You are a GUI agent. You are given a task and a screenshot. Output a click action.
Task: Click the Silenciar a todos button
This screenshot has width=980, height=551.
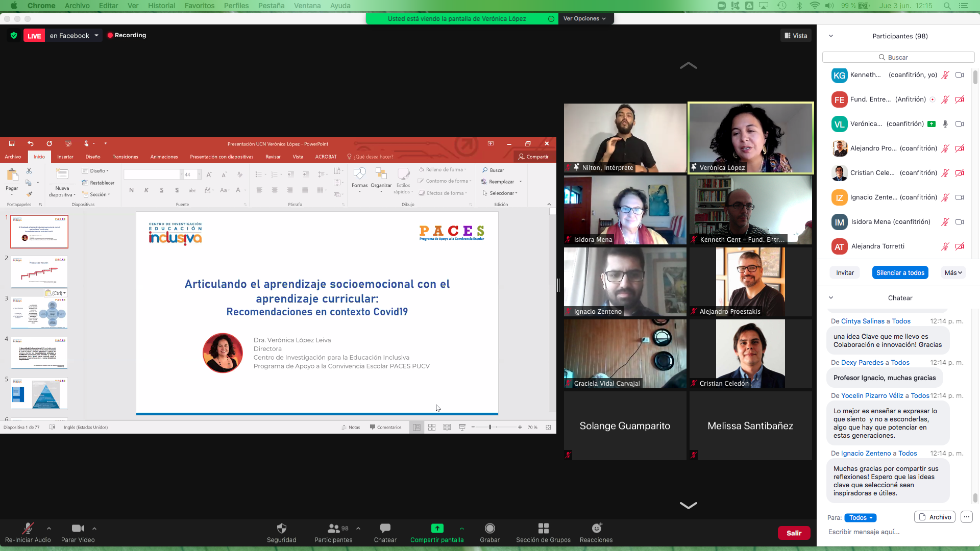click(x=900, y=273)
